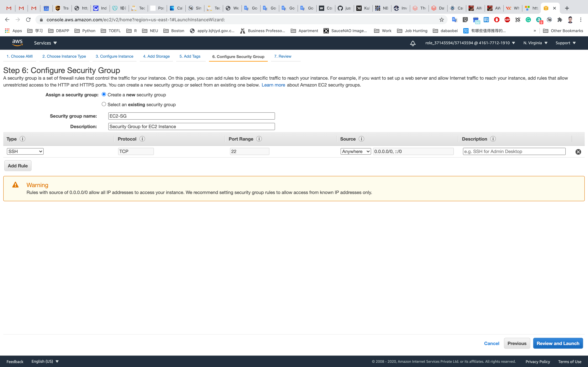Open the Anywhere source dropdown
This screenshot has width=588, height=367.
click(x=356, y=151)
